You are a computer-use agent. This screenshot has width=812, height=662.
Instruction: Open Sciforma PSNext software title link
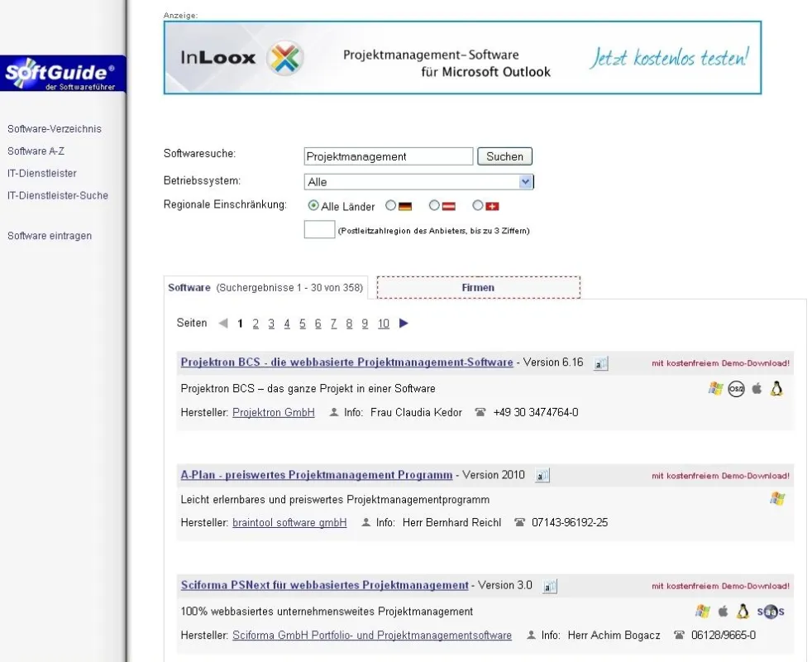(325, 585)
